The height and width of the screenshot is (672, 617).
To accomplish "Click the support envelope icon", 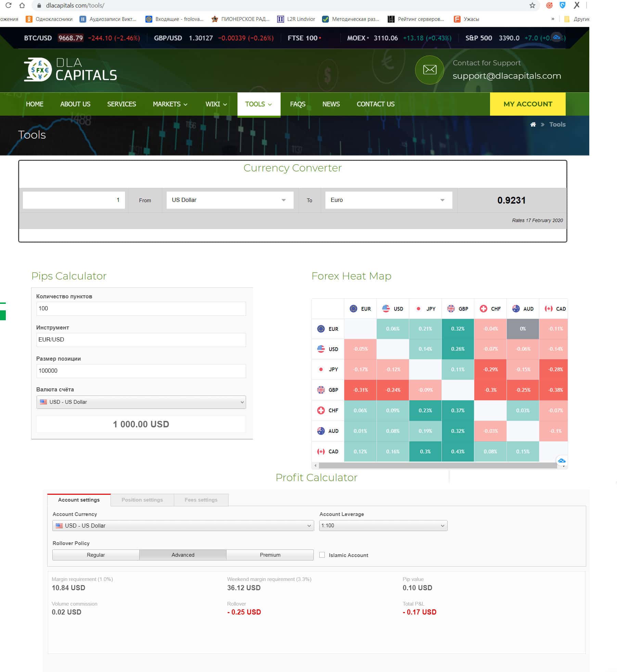I will pos(429,70).
